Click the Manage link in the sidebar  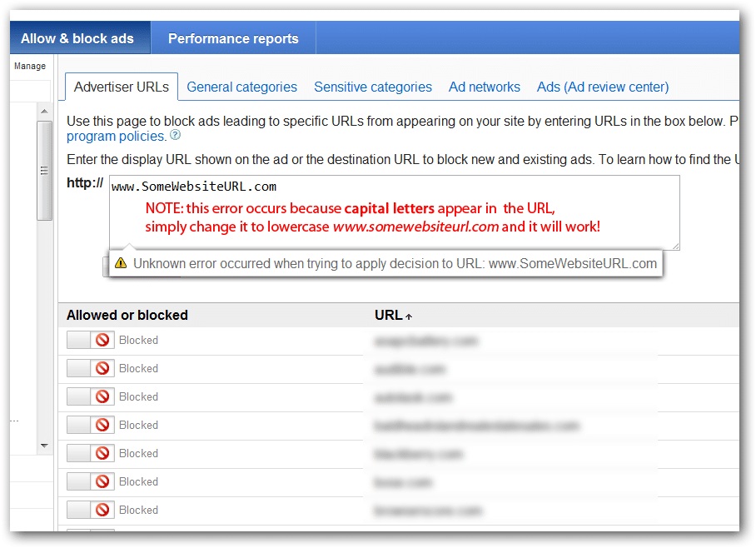[30, 66]
